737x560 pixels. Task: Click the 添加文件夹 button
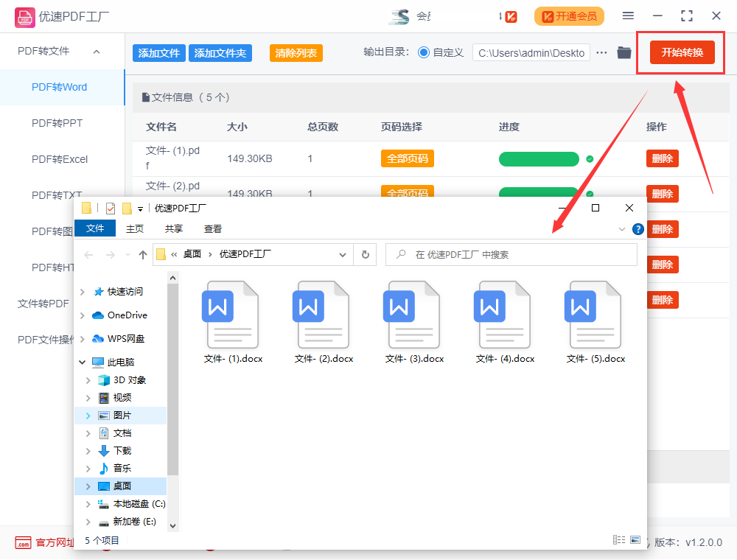(220, 53)
